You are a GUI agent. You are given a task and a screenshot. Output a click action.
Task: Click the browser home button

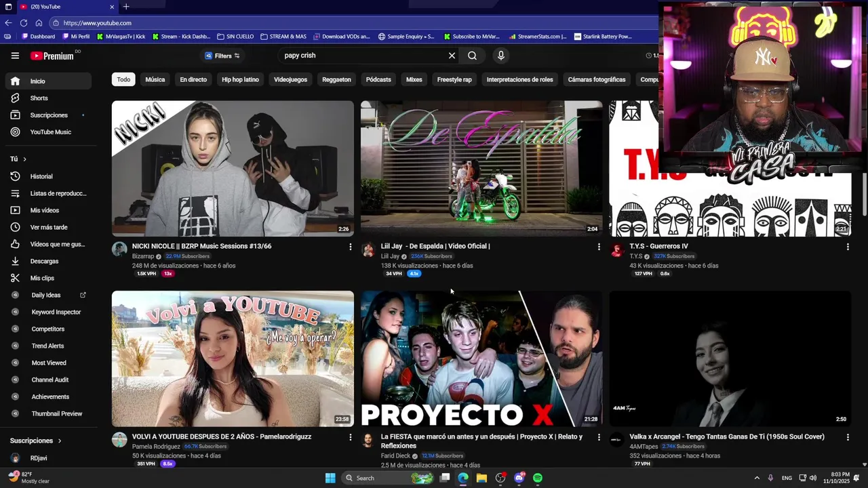point(39,23)
